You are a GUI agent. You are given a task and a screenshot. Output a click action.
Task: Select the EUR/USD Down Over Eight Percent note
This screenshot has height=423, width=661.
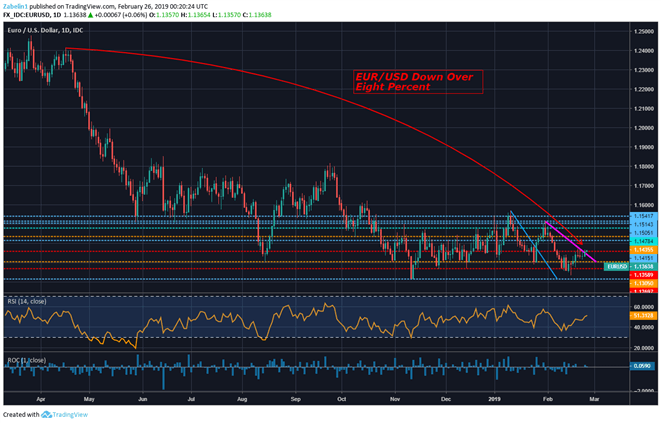417,82
